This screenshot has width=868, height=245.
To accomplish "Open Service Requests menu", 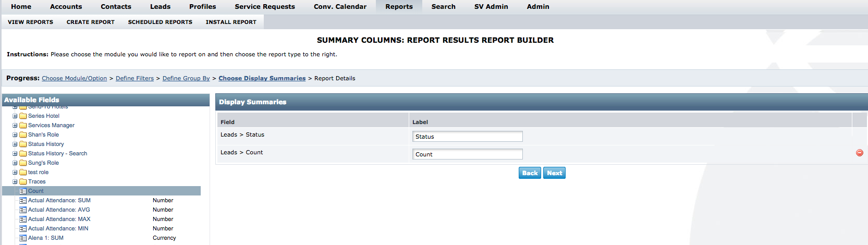I will 265,7.
